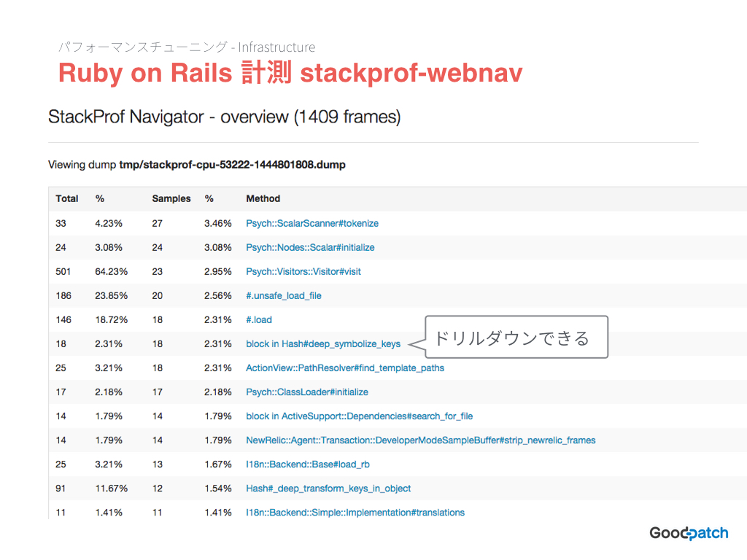
Task: Click the 1.54% samples percentage cell
Action: click(217, 489)
